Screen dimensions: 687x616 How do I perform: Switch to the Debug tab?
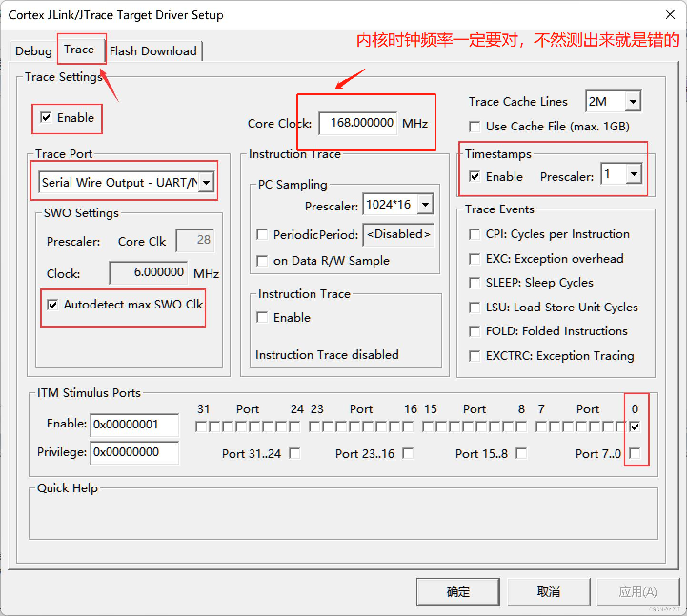[33, 51]
